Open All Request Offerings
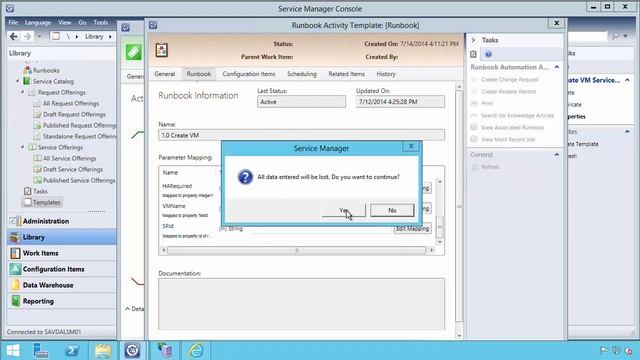Screen dimensions: 640x360 point(71,103)
